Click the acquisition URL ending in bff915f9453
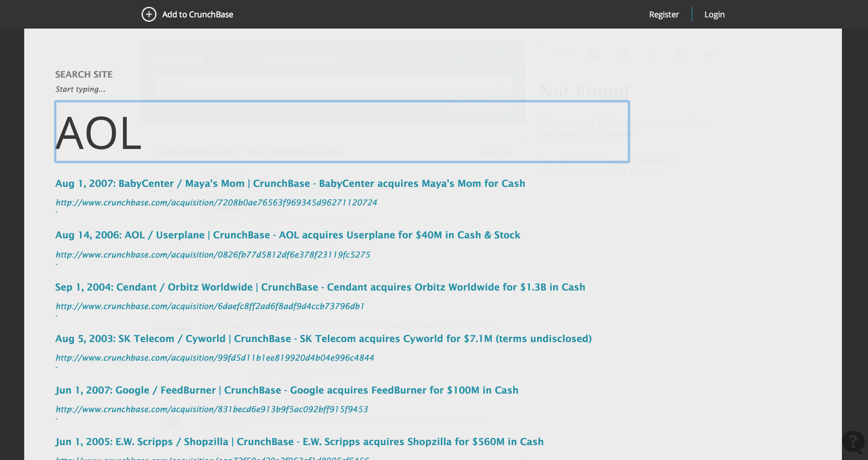 tap(212, 409)
